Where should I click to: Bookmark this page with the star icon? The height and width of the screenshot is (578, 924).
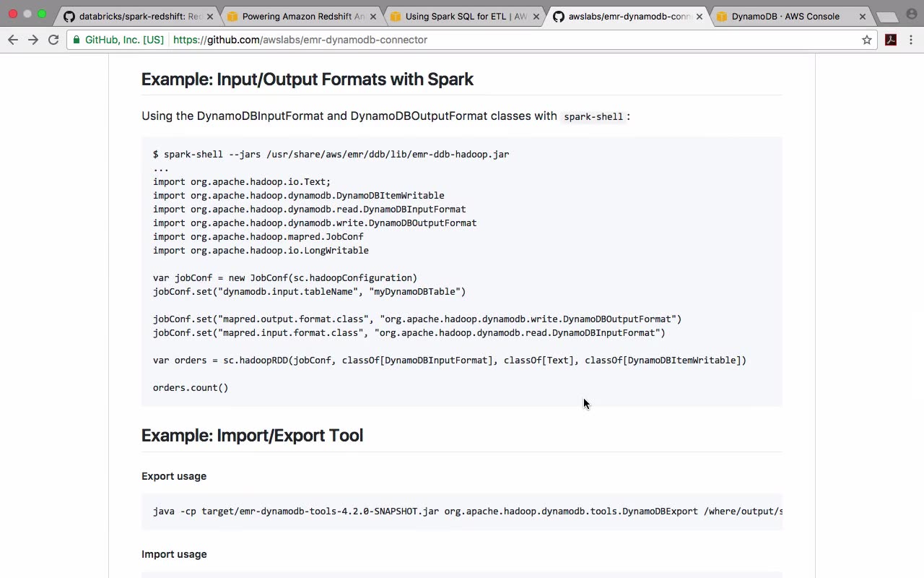click(867, 40)
